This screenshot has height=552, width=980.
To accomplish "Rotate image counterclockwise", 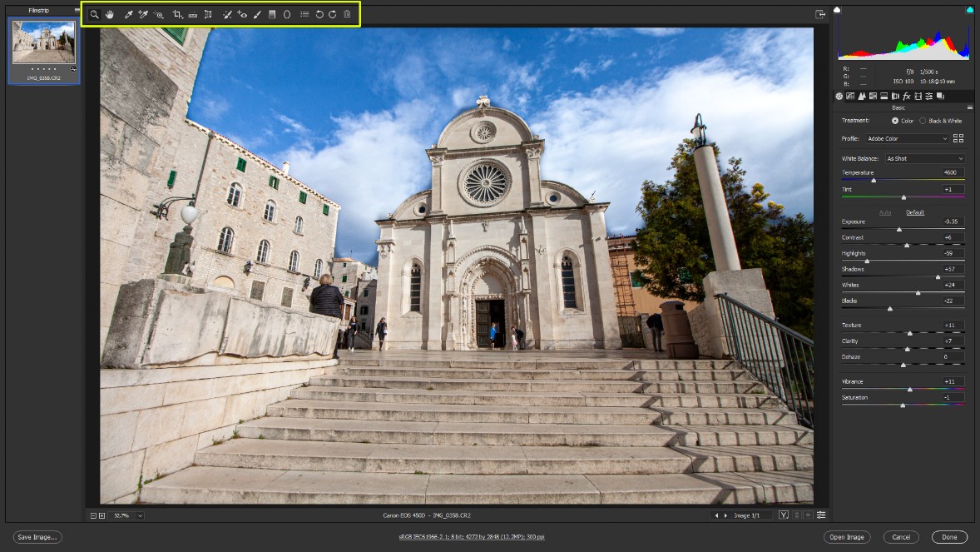I will (319, 14).
